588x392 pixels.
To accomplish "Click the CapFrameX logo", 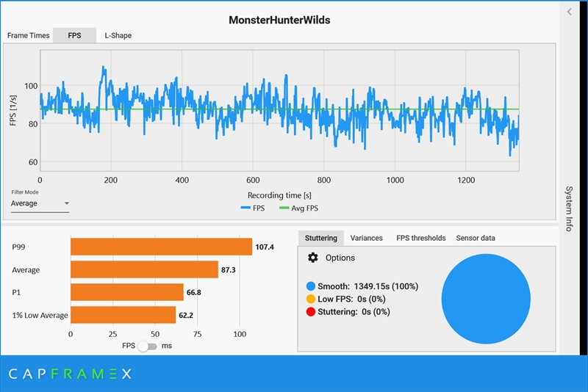I will click(x=70, y=374).
